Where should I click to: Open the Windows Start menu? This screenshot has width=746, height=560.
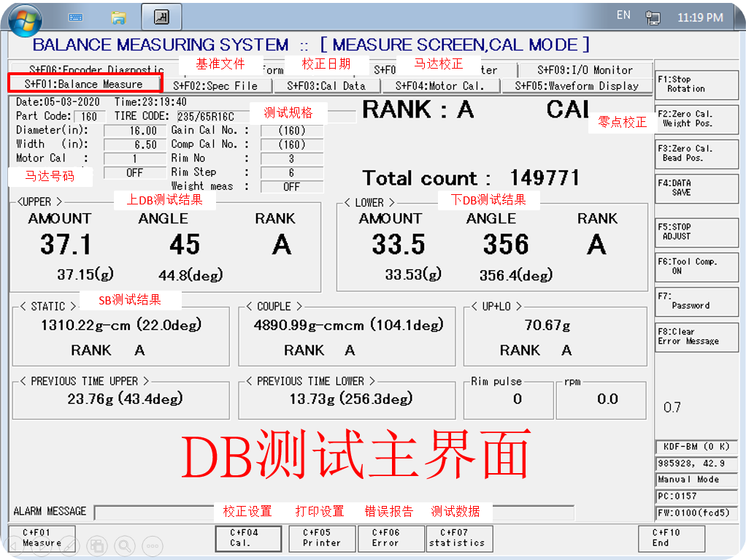pyautogui.click(x=25, y=18)
